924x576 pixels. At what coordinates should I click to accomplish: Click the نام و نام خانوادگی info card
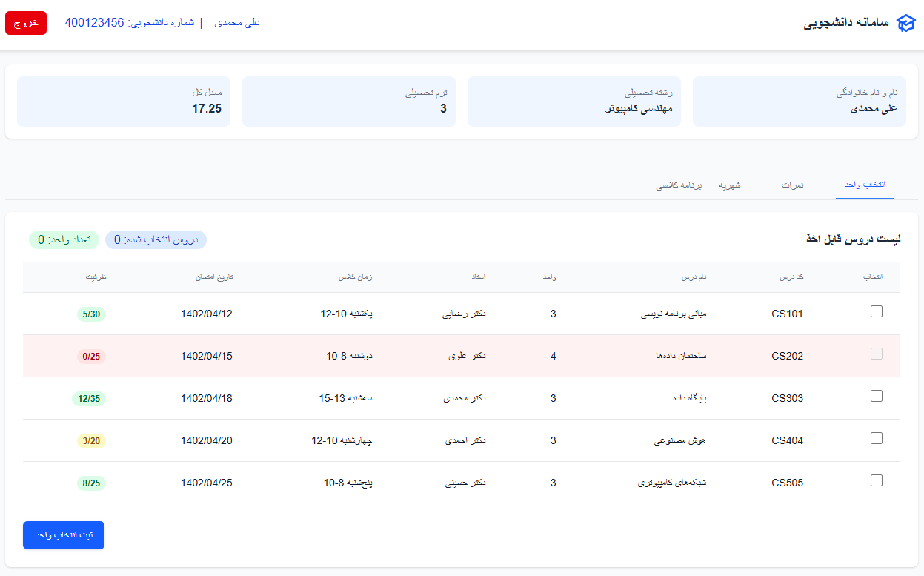pos(800,102)
